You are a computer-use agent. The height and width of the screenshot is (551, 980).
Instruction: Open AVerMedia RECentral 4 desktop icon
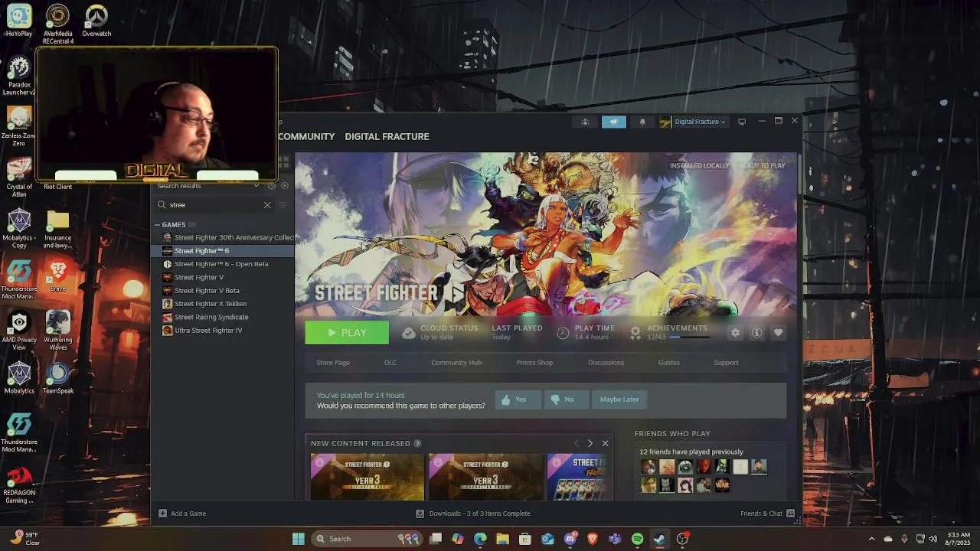coord(57,24)
